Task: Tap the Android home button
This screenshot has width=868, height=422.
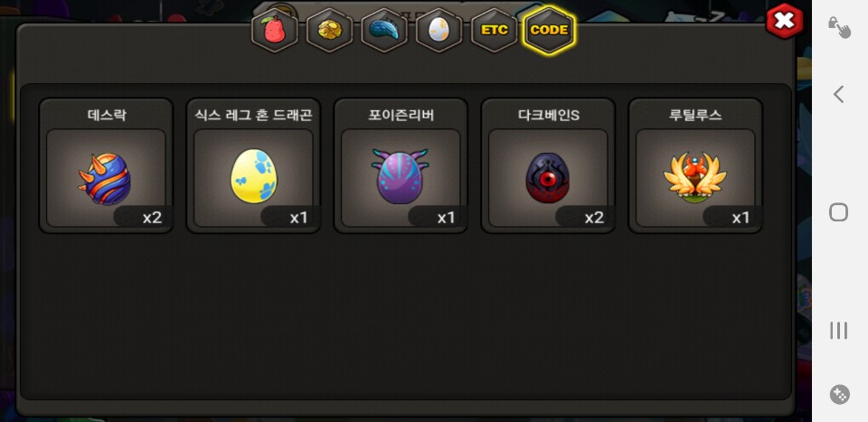Action: (x=839, y=211)
